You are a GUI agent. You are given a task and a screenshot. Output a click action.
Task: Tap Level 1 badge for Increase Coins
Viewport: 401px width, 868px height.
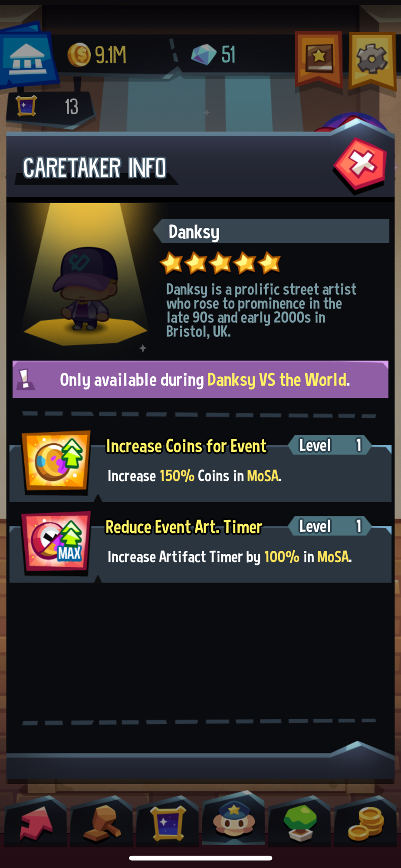(x=330, y=445)
